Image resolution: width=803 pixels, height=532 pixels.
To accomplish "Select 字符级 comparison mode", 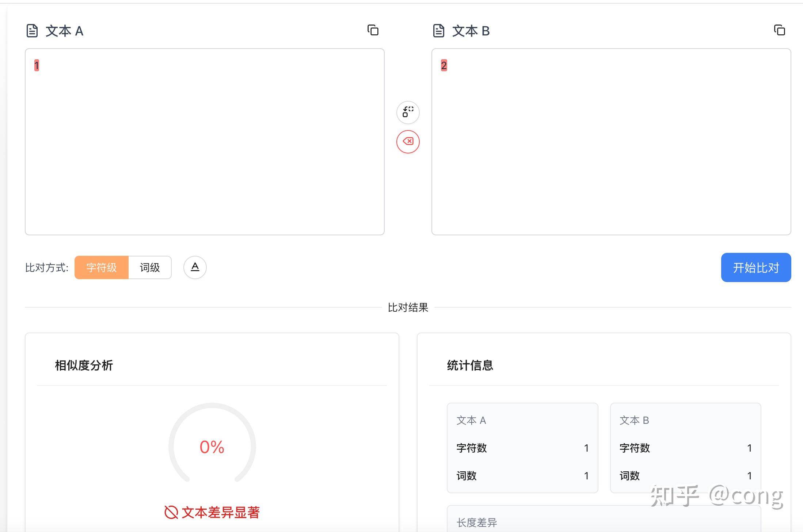I will point(102,267).
